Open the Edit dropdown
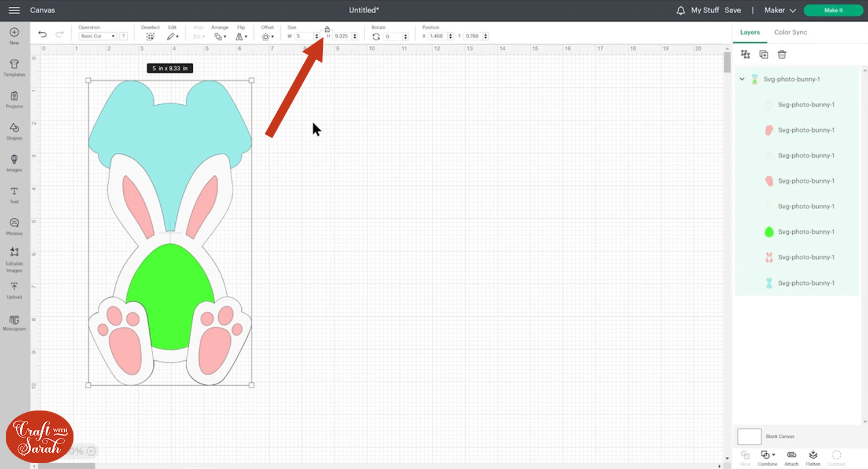Viewport: 868px width, 469px height. pyautogui.click(x=172, y=36)
